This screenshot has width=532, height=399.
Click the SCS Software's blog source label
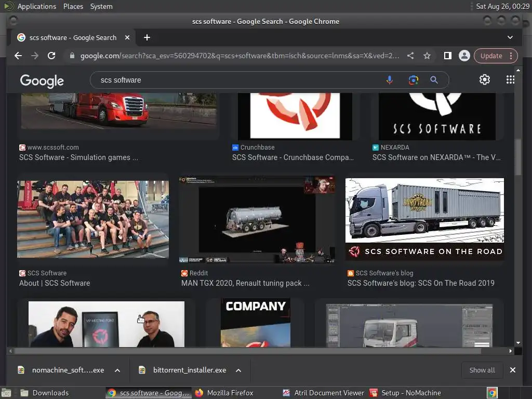(384, 273)
